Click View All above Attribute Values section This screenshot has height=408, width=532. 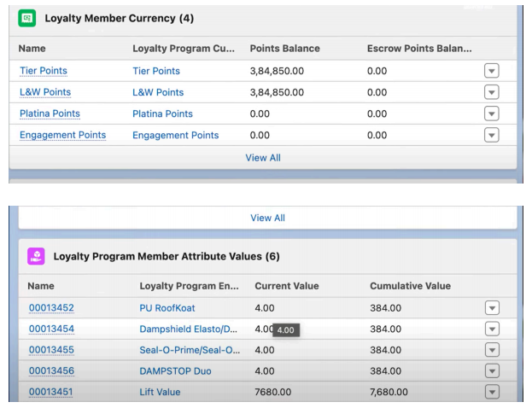point(267,218)
